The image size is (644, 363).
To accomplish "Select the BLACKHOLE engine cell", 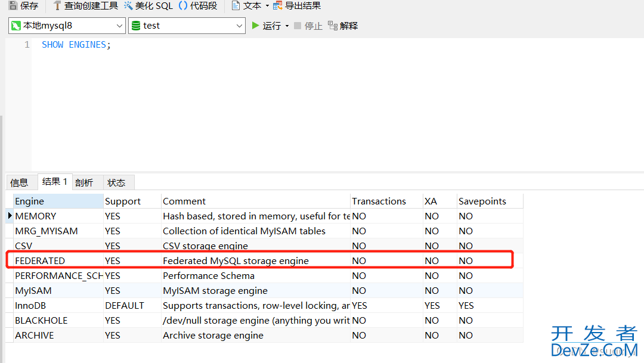I will pos(58,320).
